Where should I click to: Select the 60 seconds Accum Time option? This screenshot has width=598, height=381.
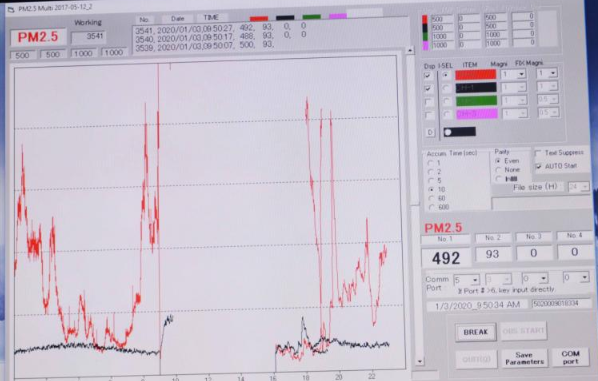431,198
